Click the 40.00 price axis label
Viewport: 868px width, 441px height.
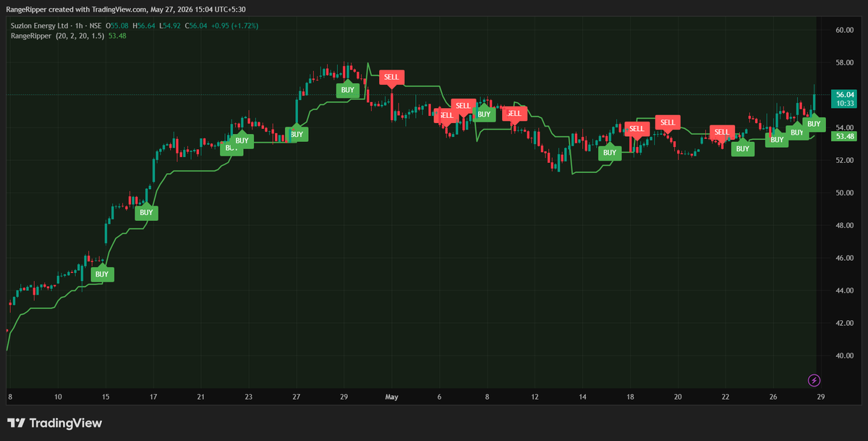[845, 356]
